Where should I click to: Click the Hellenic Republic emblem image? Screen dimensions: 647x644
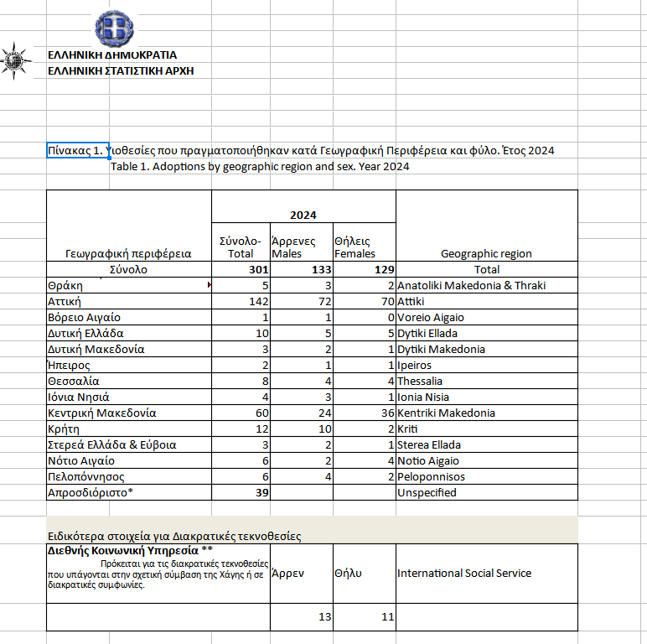click(114, 28)
